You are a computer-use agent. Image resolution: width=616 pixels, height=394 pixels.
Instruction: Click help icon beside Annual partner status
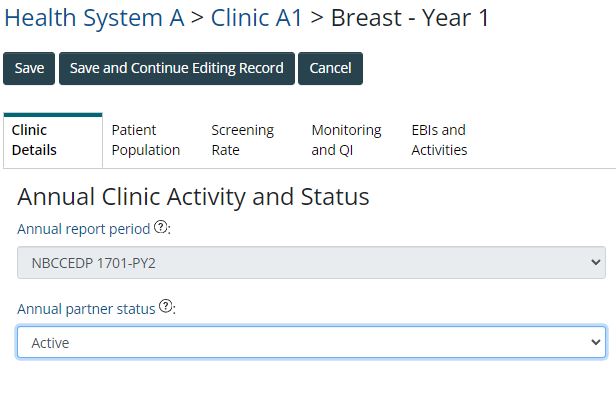[165, 306]
